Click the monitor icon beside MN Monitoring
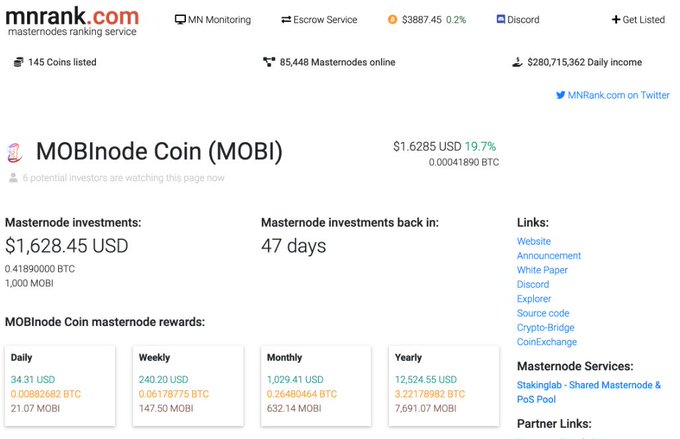 pyautogui.click(x=180, y=20)
